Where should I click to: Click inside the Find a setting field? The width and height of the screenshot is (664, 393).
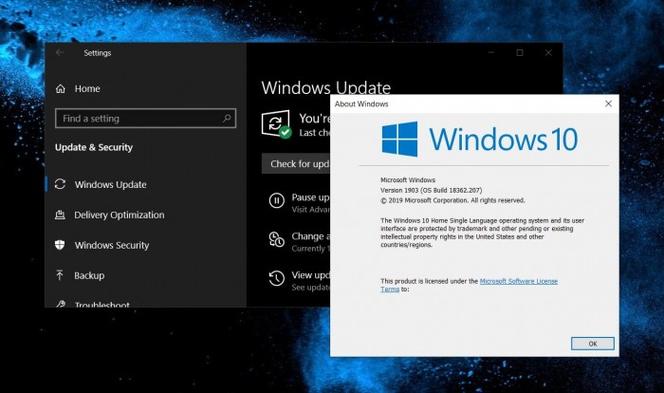(x=145, y=118)
